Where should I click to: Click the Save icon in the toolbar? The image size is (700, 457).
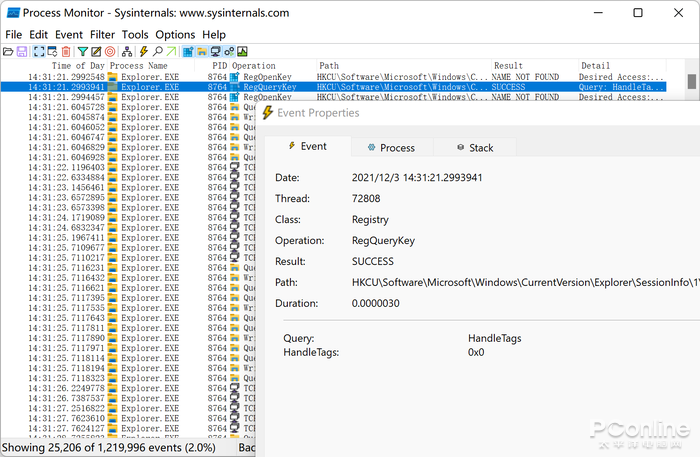[x=22, y=51]
